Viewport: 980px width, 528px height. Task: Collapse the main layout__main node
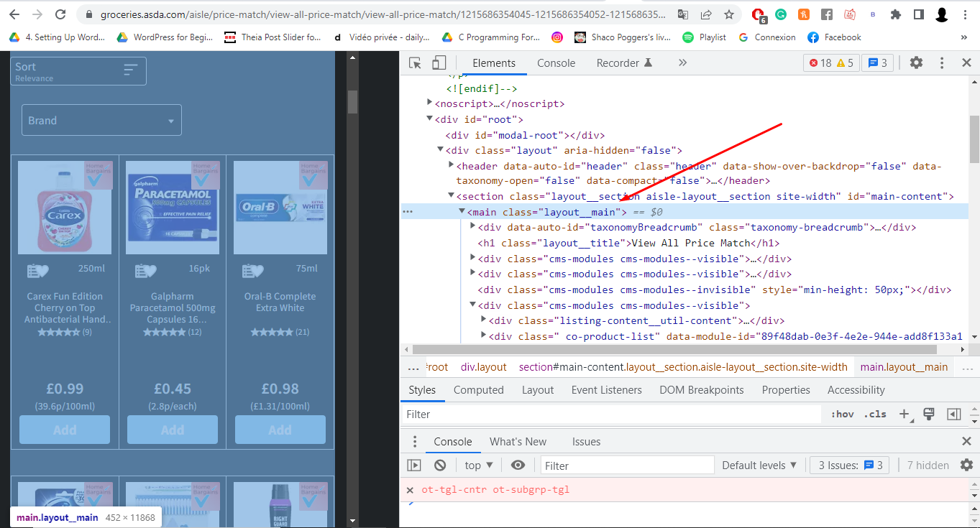pyautogui.click(x=462, y=212)
